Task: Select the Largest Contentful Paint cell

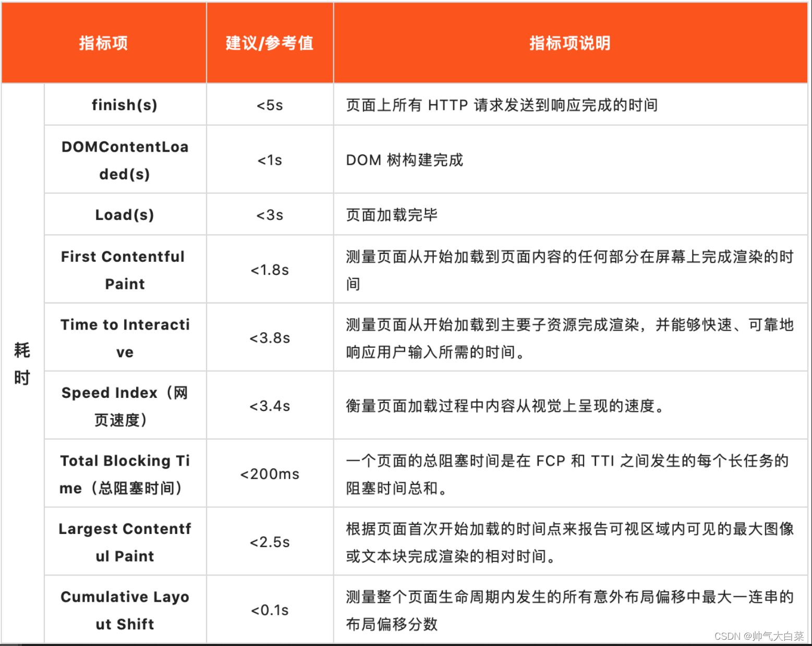Action: click(x=125, y=542)
